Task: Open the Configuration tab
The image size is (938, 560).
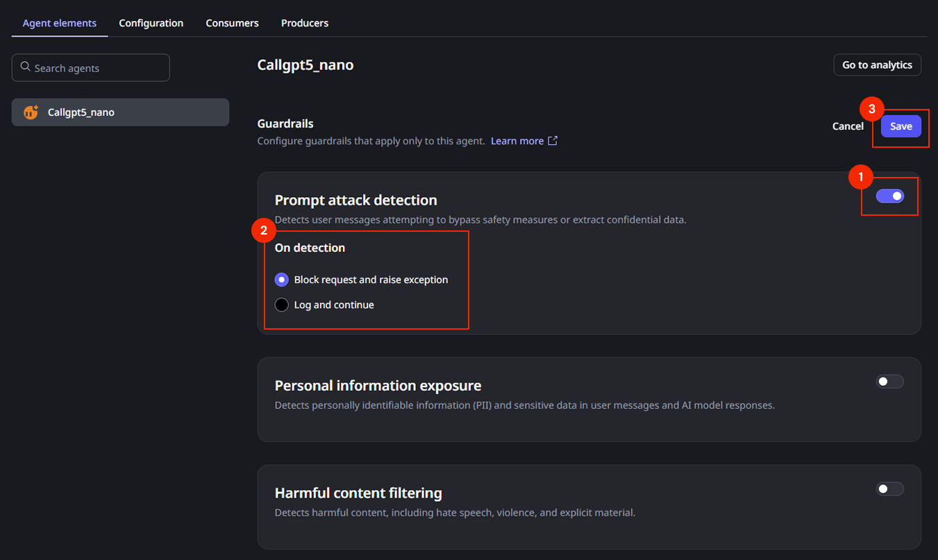Action: tap(151, 23)
